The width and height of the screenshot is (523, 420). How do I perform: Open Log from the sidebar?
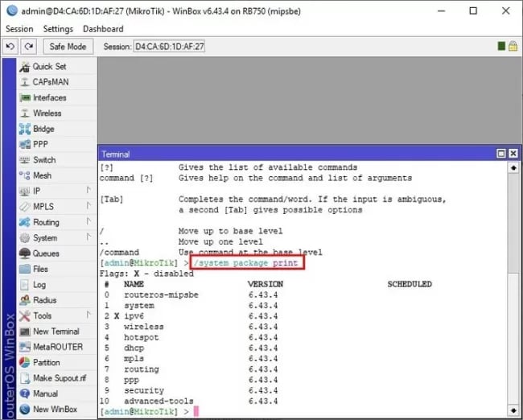[56, 285]
